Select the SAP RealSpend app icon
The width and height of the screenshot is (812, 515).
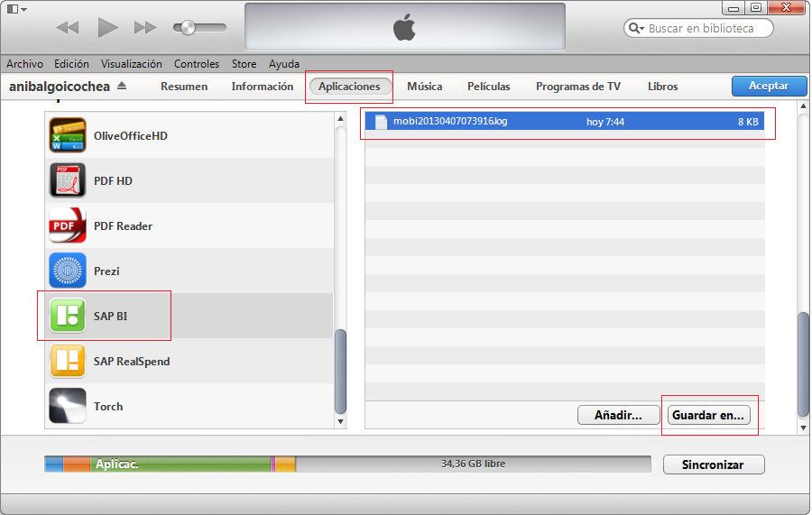[x=68, y=362]
